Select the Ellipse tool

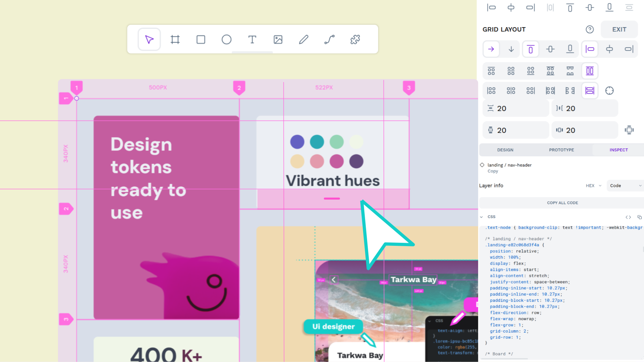227,40
